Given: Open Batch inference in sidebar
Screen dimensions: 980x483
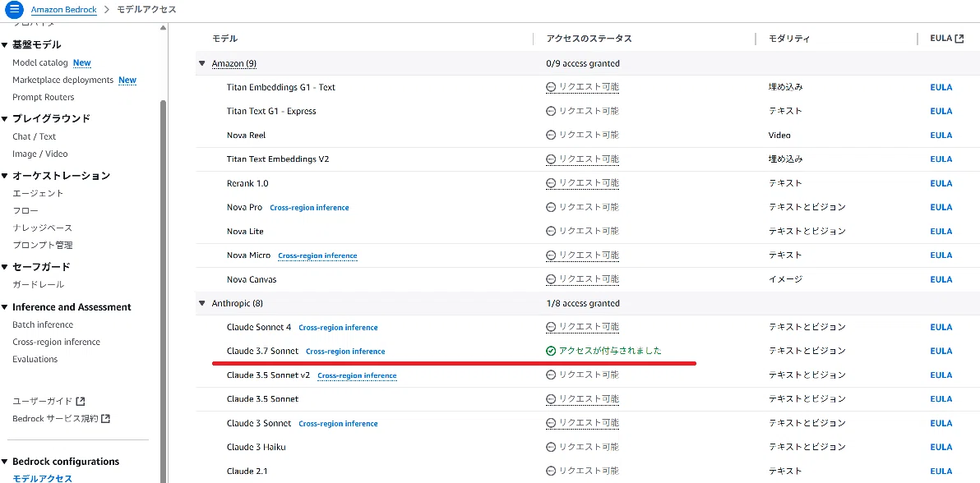Looking at the screenshot, I should pos(43,325).
